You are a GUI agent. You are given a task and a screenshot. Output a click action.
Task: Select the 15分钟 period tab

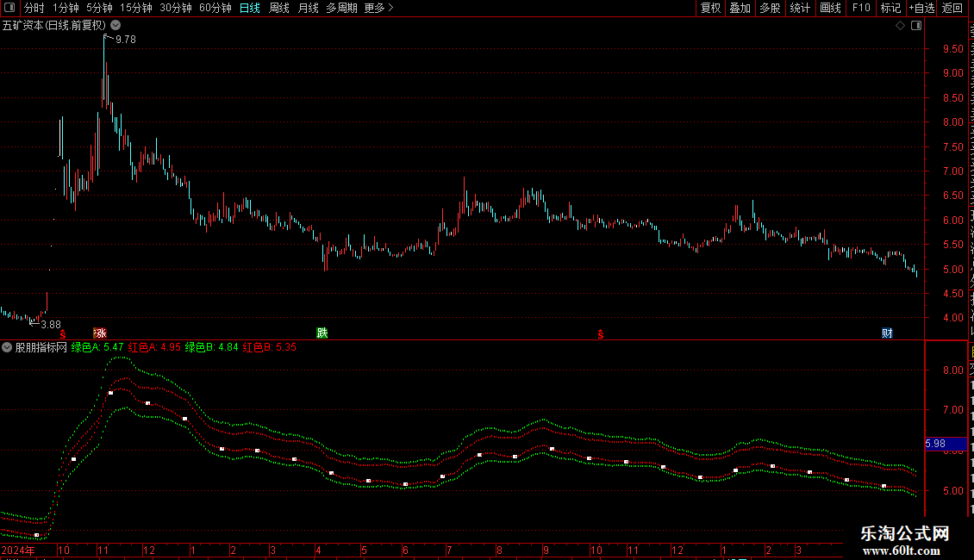[x=135, y=8]
